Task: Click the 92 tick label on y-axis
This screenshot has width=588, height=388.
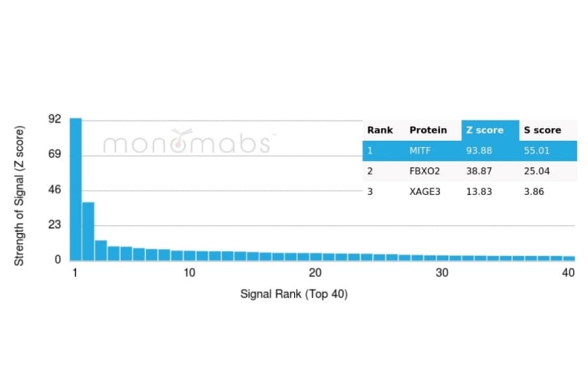Action: (54, 120)
